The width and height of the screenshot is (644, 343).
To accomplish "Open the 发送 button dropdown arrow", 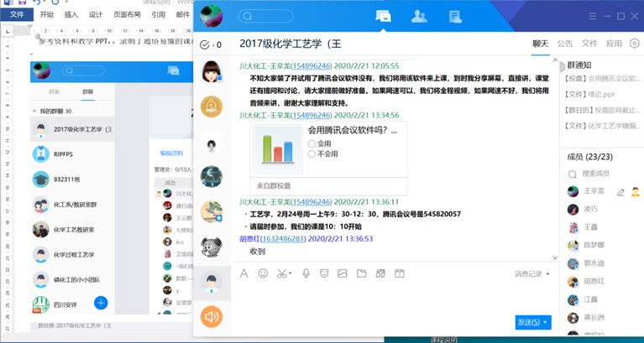I will [547, 322].
